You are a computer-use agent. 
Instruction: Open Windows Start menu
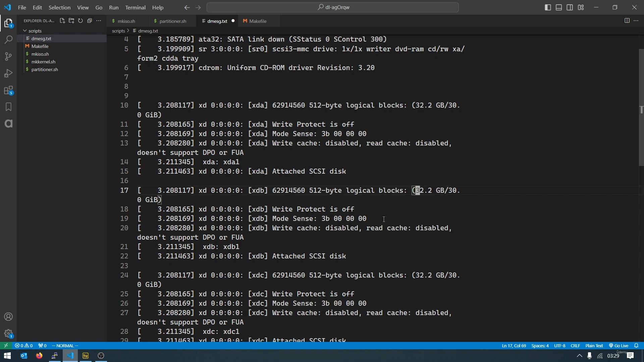[x=7, y=356]
